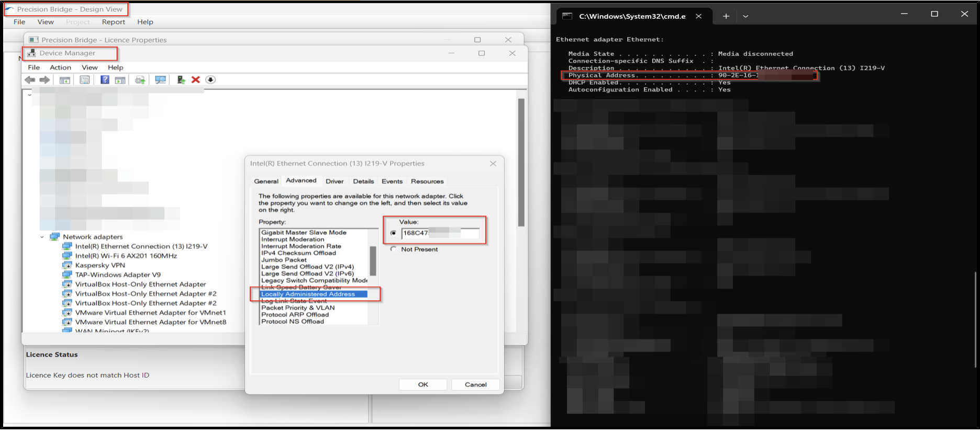Screen dimensions: 980x433
Task: Click the Device Manager title bar icon
Action: click(31, 53)
